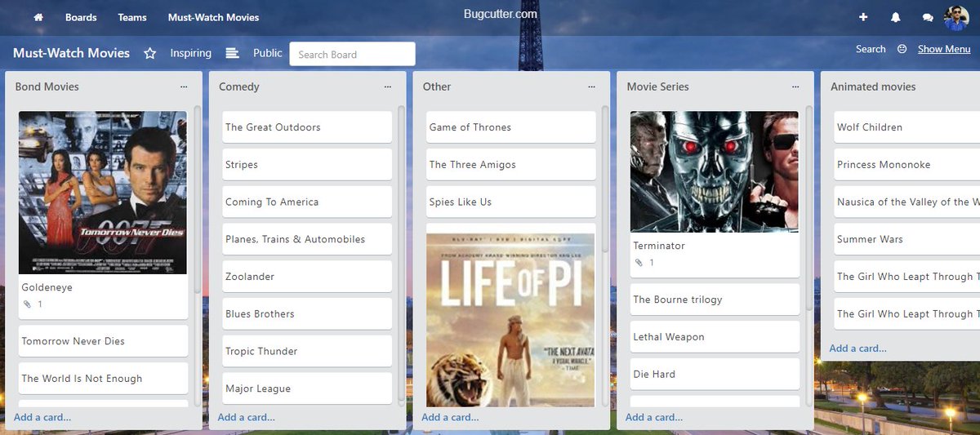Open The Great Outdoors card
The image size is (980, 435).
(307, 127)
